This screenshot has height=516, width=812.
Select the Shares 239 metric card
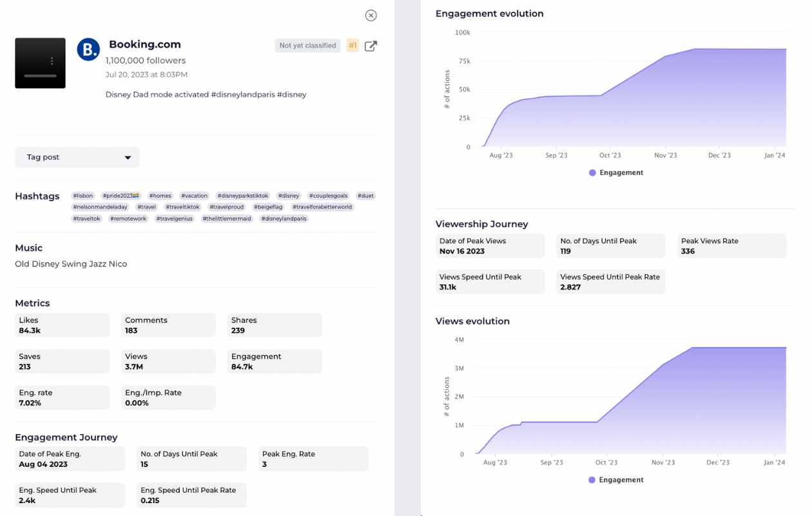tap(275, 325)
